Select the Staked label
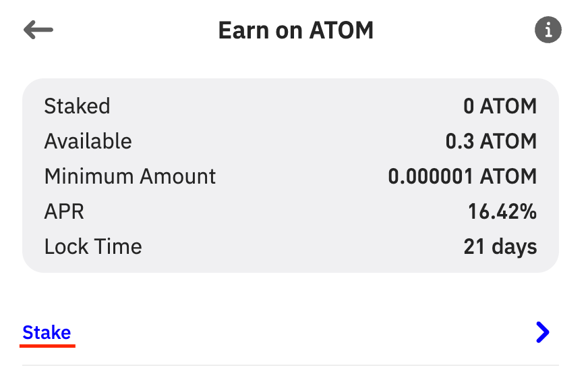Image resolution: width=588 pixels, height=370 pixels. [x=77, y=106]
